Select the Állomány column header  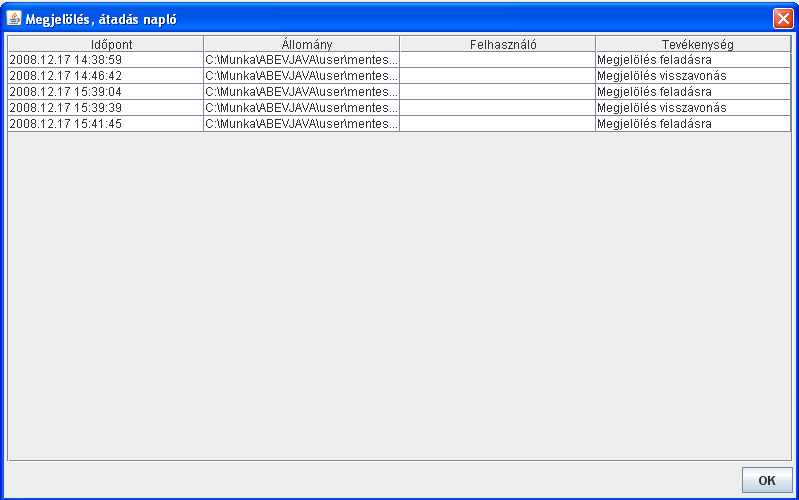tap(302, 44)
